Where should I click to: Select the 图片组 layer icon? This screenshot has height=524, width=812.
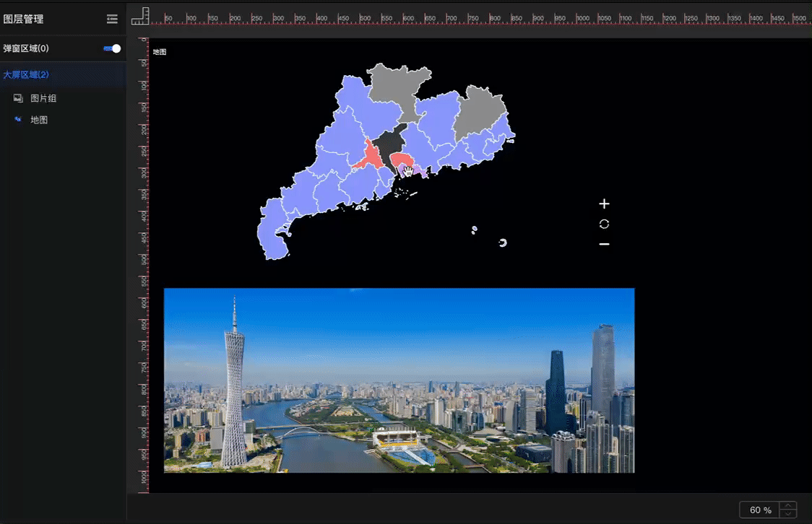(x=18, y=97)
